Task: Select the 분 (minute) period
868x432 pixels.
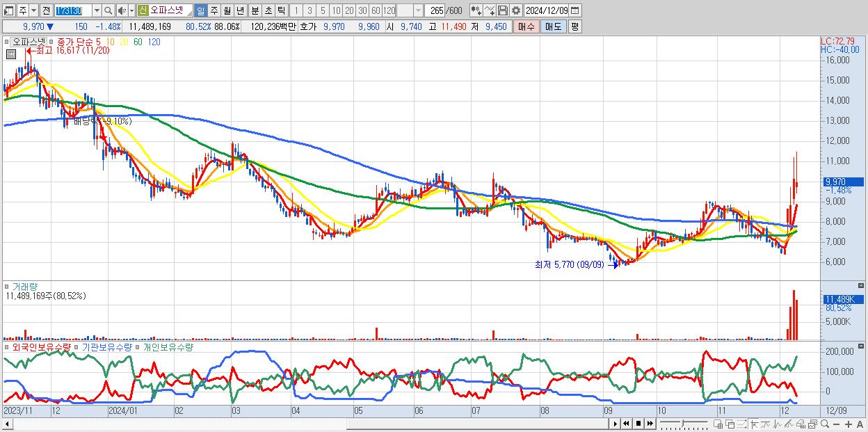Action: [255, 10]
